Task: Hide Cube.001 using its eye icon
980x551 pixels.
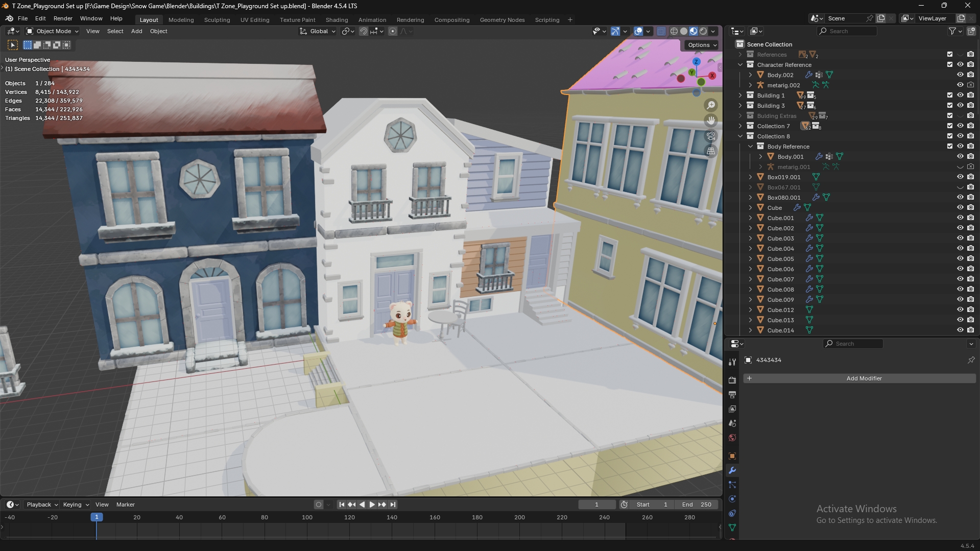Action: click(x=960, y=218)
